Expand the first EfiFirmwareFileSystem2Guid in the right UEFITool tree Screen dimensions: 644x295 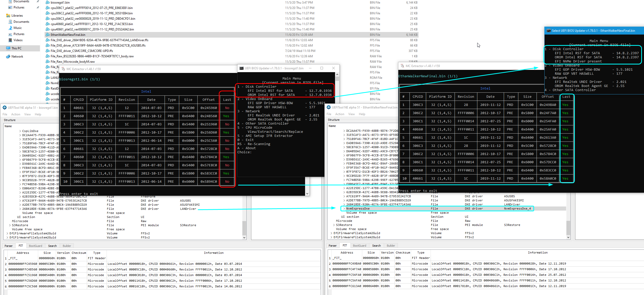331,233
